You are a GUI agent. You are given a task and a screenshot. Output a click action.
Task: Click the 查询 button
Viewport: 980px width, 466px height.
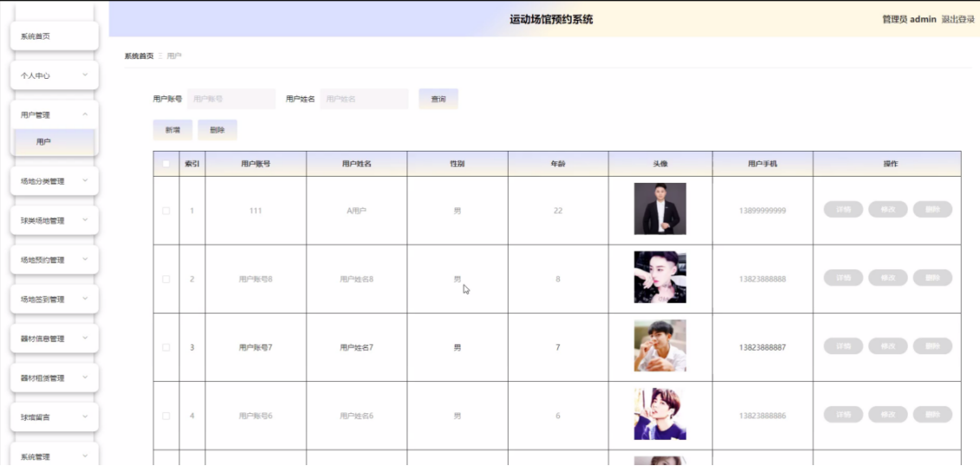[x=438, y=99]
